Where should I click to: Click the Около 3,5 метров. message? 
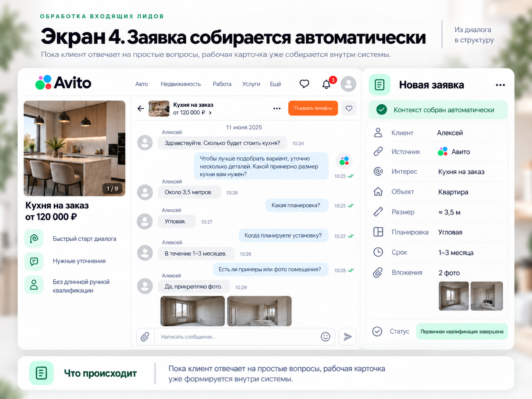(x=188, y=192)
